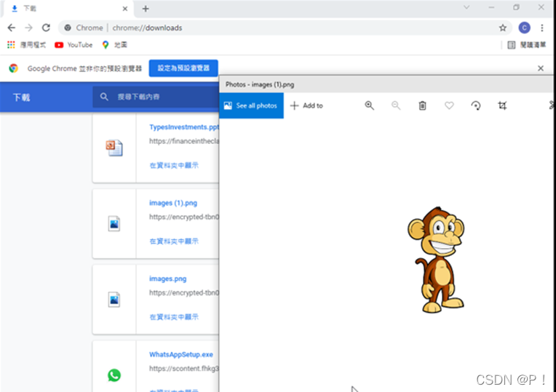Open the tab search chevron

point(466,7)
